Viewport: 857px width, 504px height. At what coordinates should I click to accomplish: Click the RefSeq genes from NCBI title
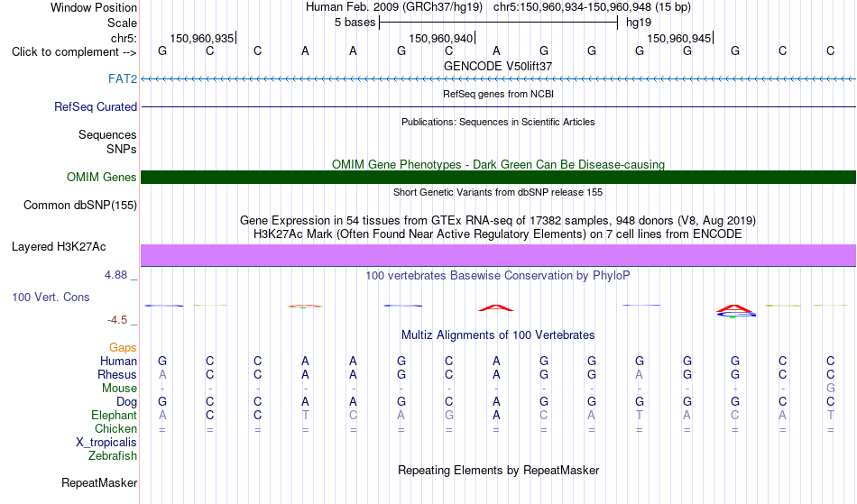(x=499, y=94)
